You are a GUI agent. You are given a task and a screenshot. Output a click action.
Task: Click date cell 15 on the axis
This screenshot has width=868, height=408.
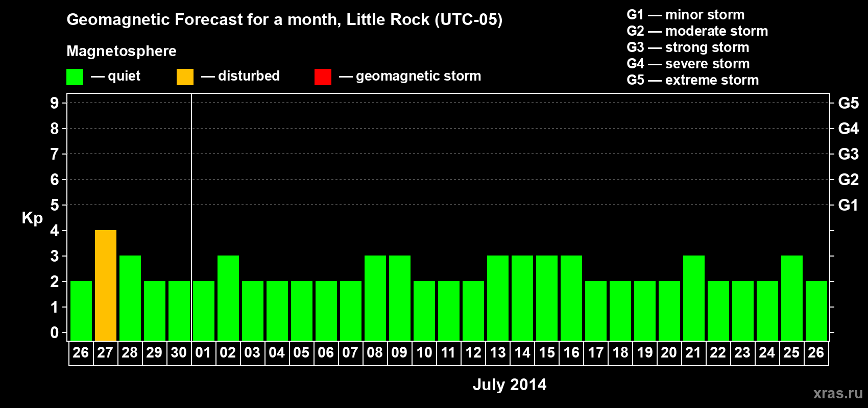pos(546,353)
